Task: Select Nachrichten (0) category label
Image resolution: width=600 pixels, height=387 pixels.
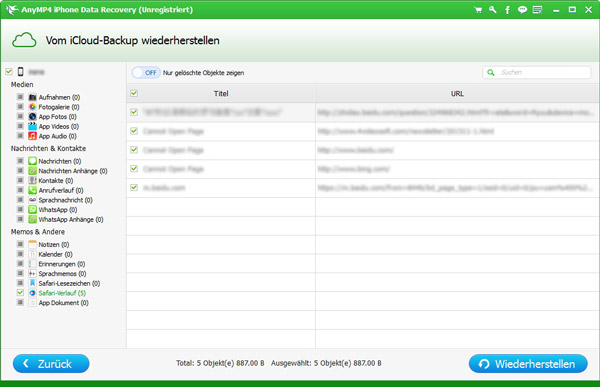Action: pyautogui.click(x=60, y=162)
